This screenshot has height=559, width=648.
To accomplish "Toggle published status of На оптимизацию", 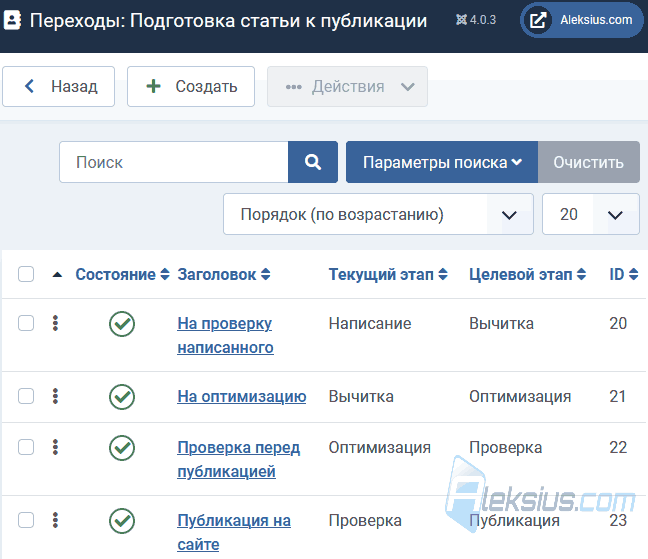I will (x=122, y=397).
